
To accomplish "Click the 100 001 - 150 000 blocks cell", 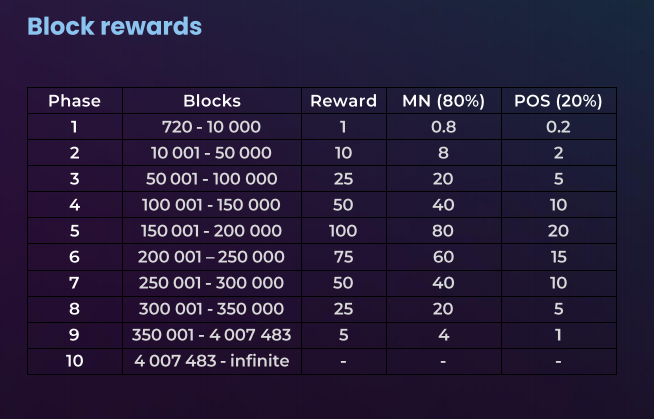I will tap(212, 205).
